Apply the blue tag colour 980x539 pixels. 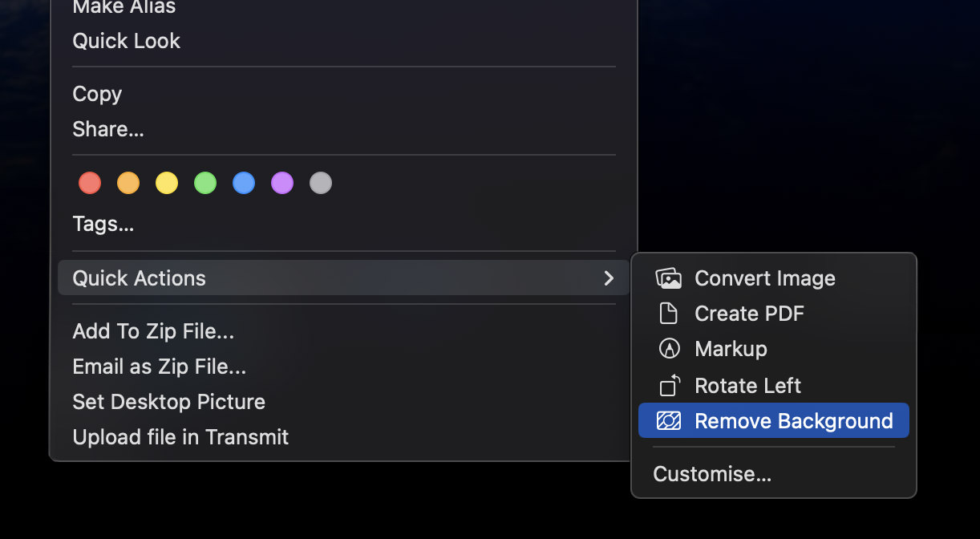244,183
